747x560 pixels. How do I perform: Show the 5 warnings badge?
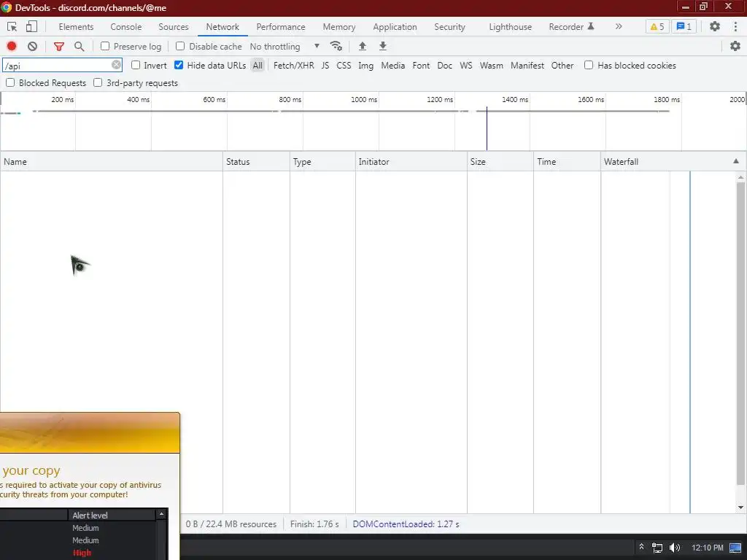(657, 27)
